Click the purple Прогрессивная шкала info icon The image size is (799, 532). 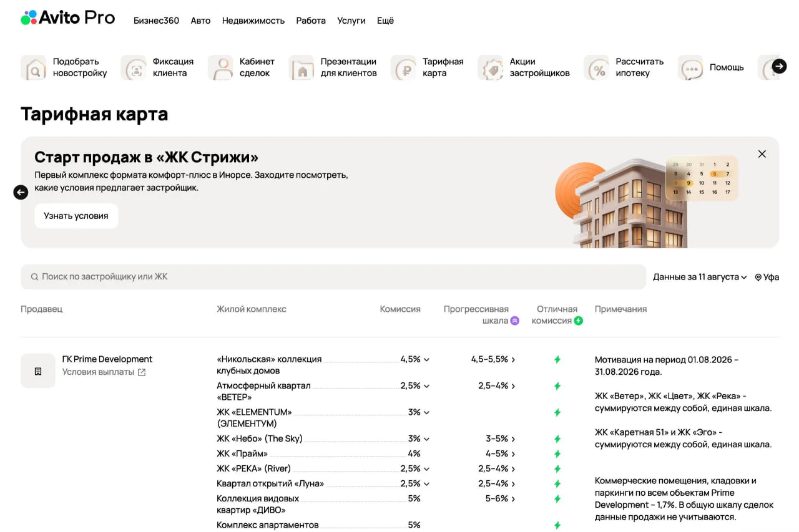(515, 321)
